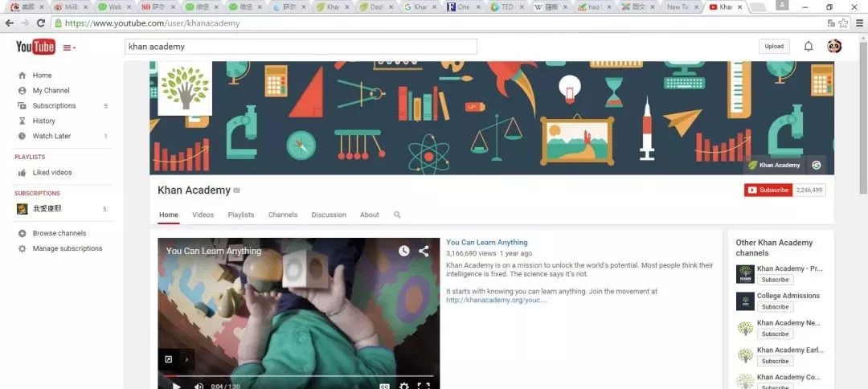868x389 pixels.
Task: Bookmark page with the star icon
Action: [843, 23]
